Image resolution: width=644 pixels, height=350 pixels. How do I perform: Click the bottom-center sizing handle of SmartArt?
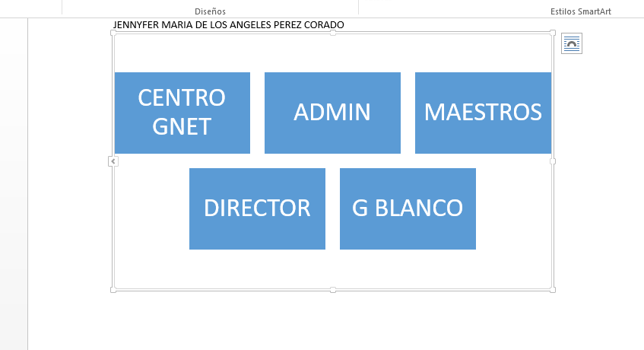(x=333, y=290)
